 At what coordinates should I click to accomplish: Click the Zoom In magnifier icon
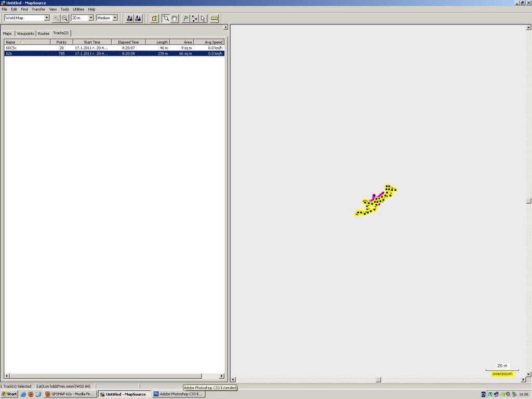[x=56, y=18]
